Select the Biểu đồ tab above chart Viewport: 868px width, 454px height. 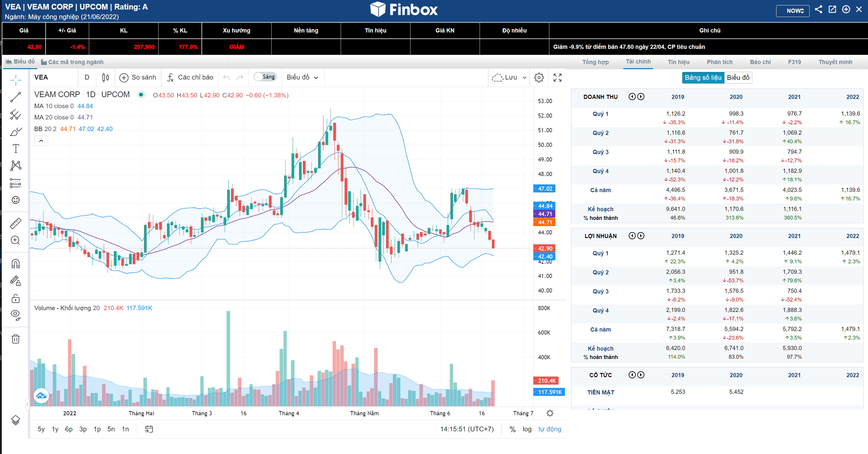[20, 62]
